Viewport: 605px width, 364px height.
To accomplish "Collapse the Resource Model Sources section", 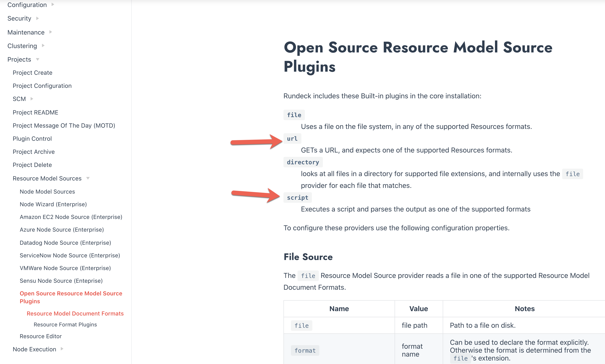I will [x=47, y=178].
